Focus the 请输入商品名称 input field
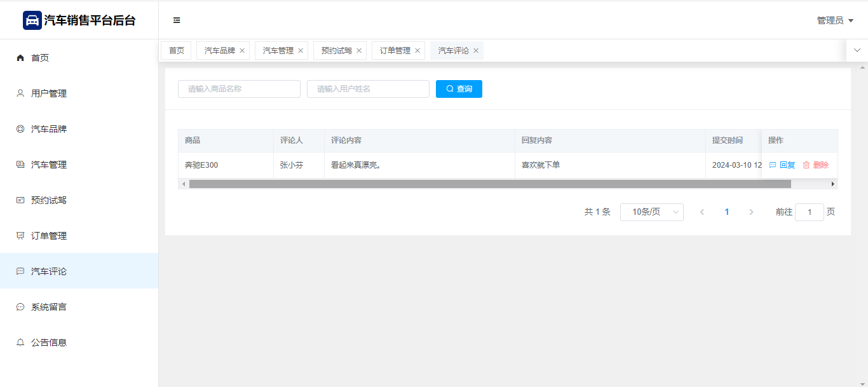The height and width of the screenshot is (387, 868). [239, 89]
